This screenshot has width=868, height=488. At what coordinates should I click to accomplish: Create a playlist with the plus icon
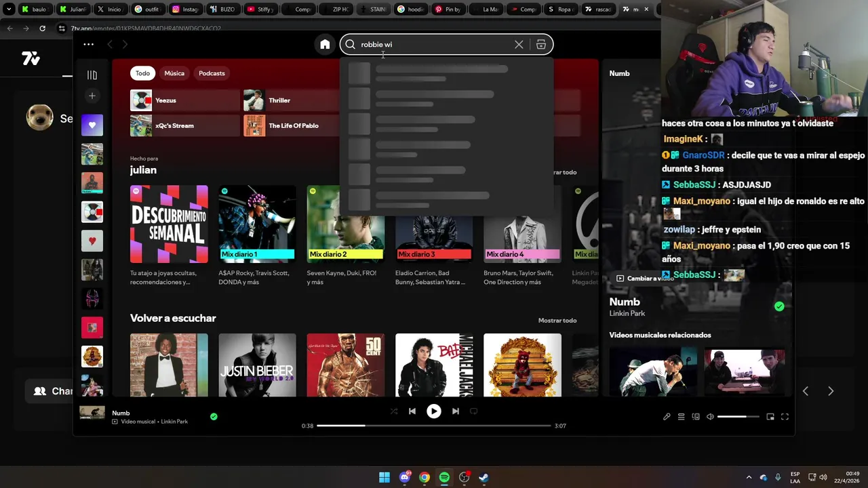92,96
